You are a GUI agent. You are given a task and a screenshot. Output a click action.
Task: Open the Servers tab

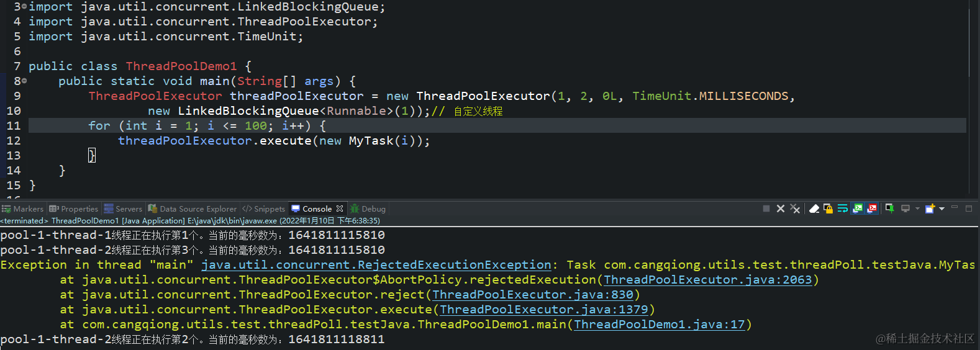(x=123, y=209)
